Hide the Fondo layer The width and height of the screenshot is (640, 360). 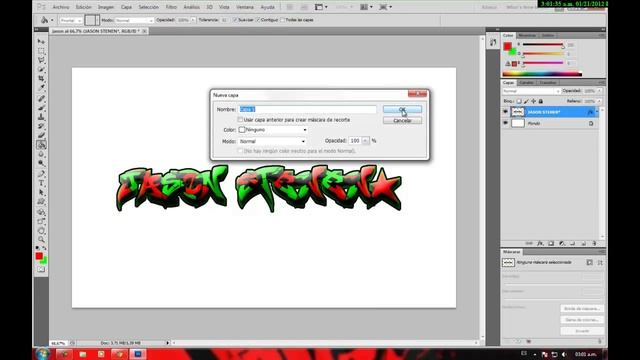point(505,123)
